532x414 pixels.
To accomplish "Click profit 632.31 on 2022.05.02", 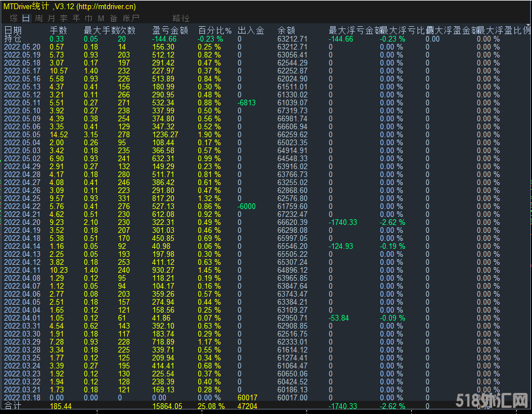I will [x=163, y=158].
